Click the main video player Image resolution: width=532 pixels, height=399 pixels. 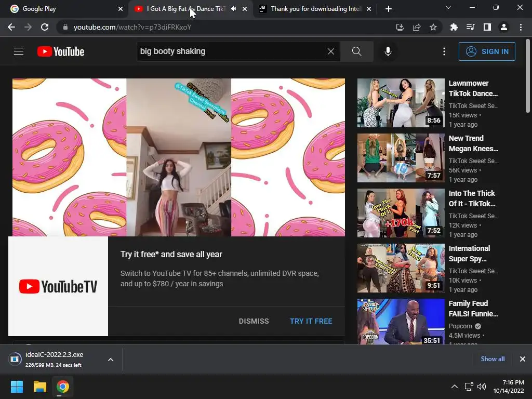179,157
